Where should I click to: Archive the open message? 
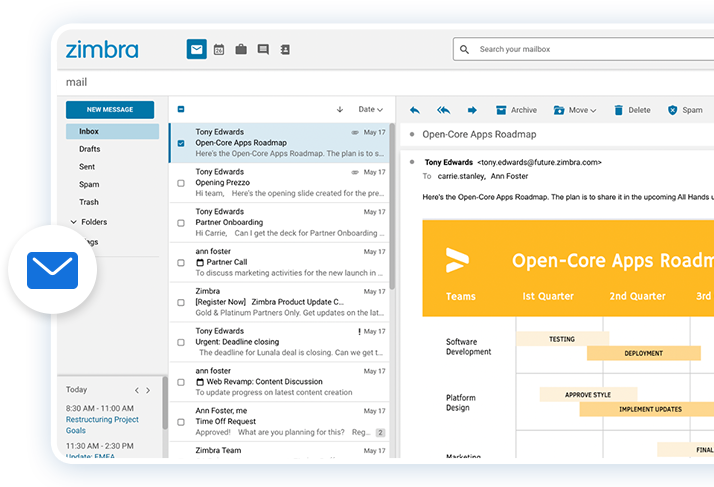pyautogui.click(x=516, y=110)
